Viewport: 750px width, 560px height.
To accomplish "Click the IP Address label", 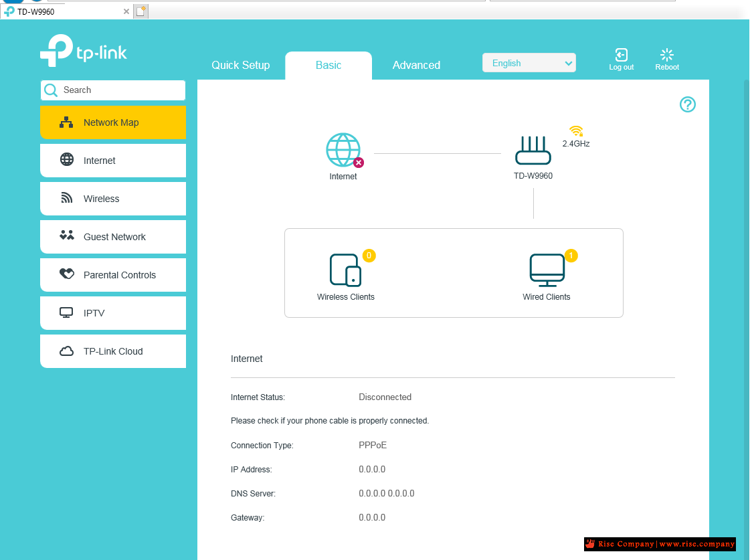I will [251, 470].
